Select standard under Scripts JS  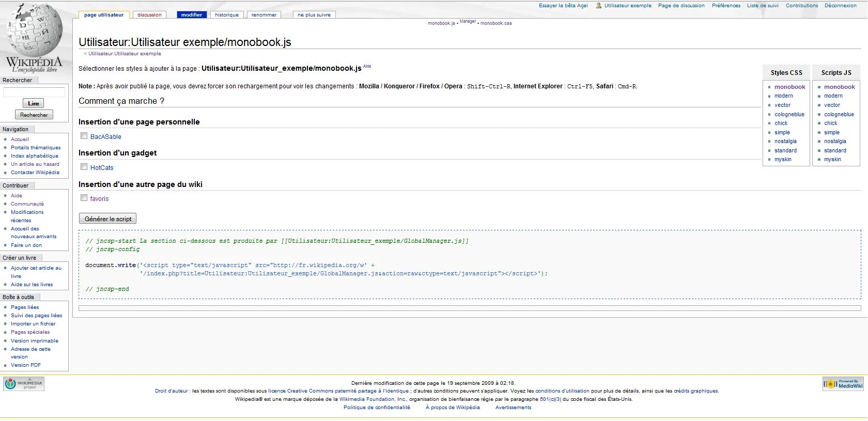click(835, 150)
